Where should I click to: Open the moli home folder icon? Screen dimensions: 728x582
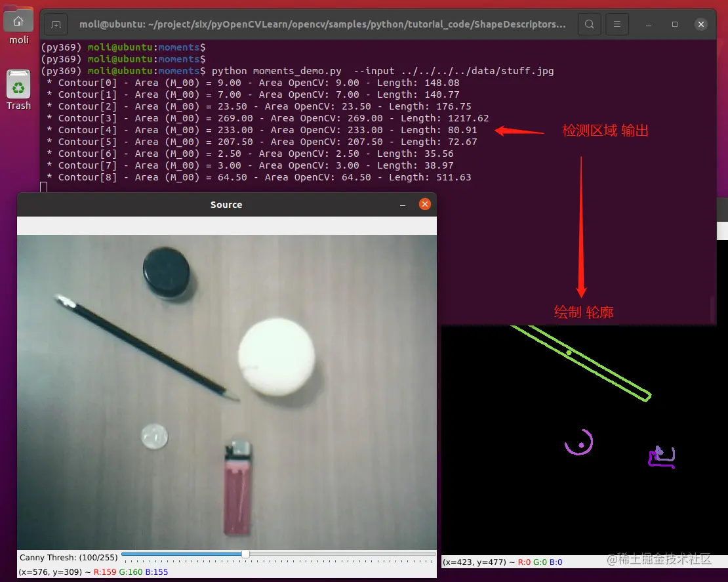pos(18,21)
